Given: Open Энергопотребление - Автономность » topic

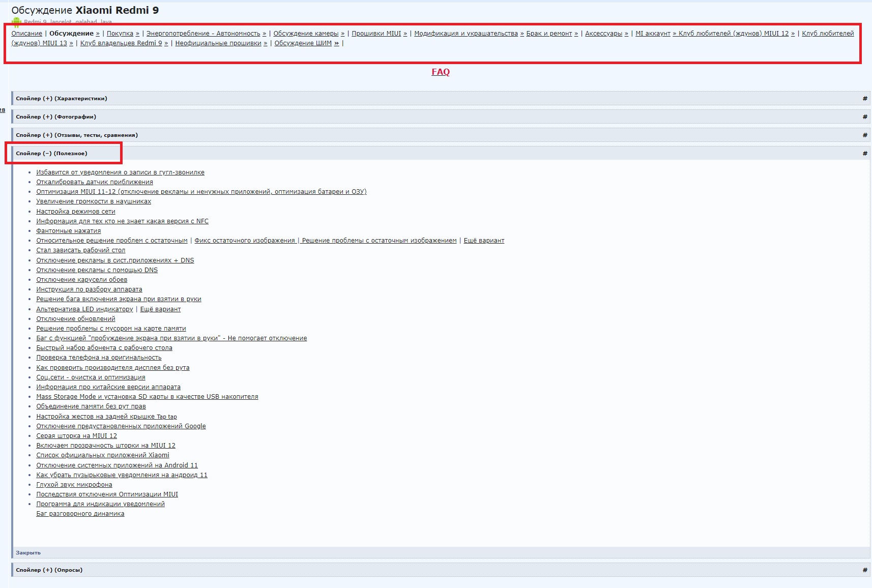Looking at the screenshot, I should 207,34.
